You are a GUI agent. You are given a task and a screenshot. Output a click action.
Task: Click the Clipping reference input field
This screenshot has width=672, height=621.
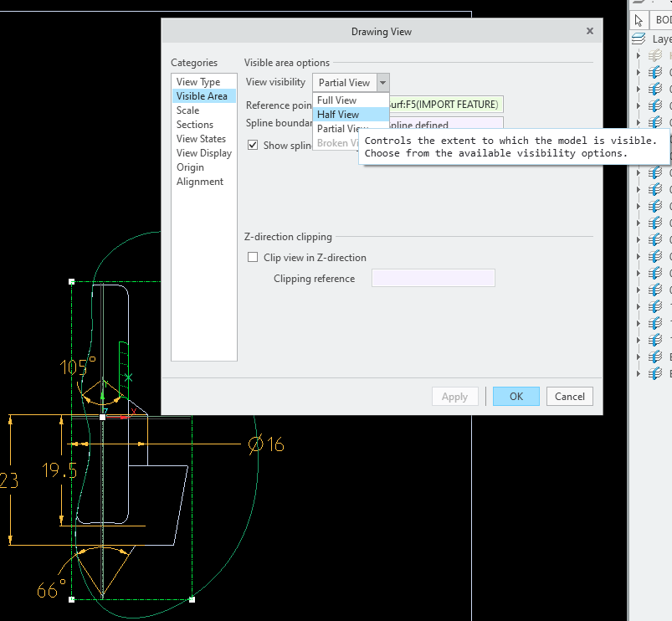433,278
